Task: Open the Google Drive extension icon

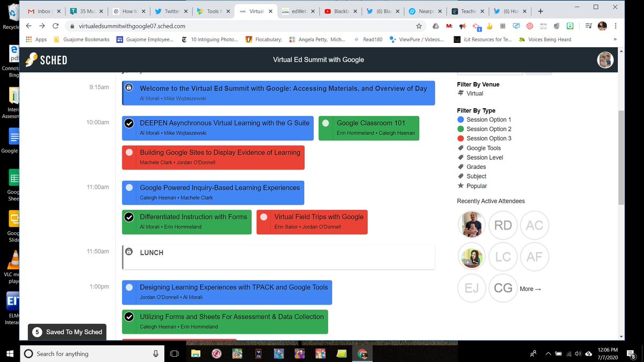Action: tap(436, 26)
